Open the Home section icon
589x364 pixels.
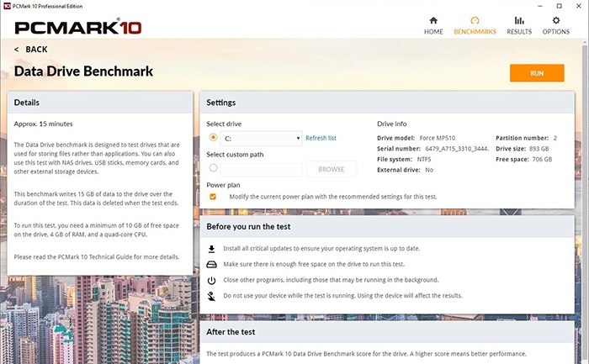(x=433, y=20)
